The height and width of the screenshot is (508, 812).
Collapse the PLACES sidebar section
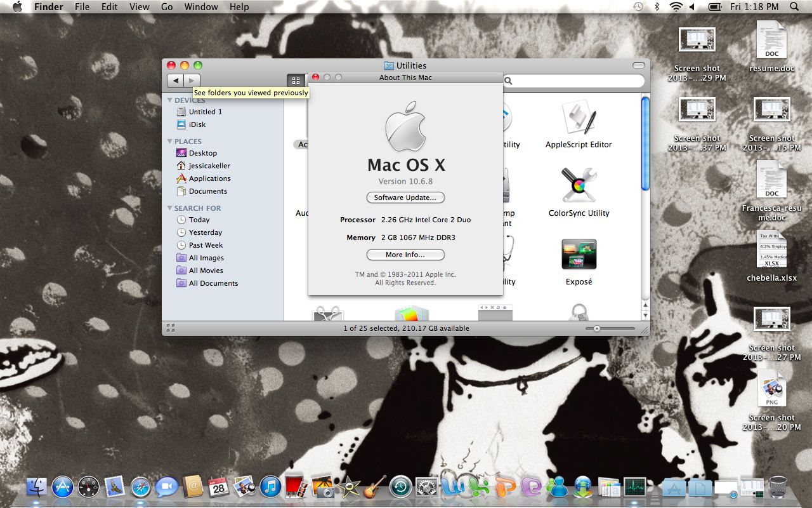(170, 142)
